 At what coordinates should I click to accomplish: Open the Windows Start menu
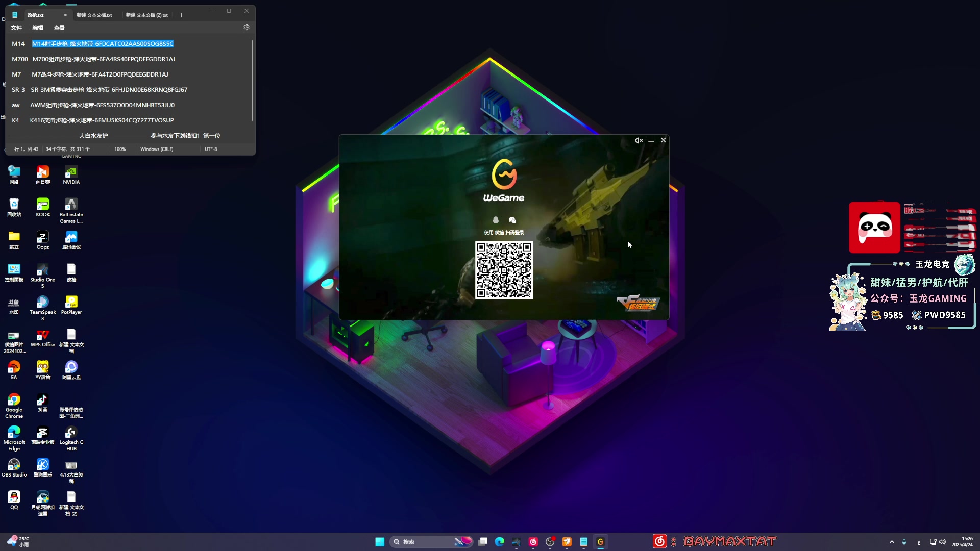pyautogui.click(x=380, y=542)
